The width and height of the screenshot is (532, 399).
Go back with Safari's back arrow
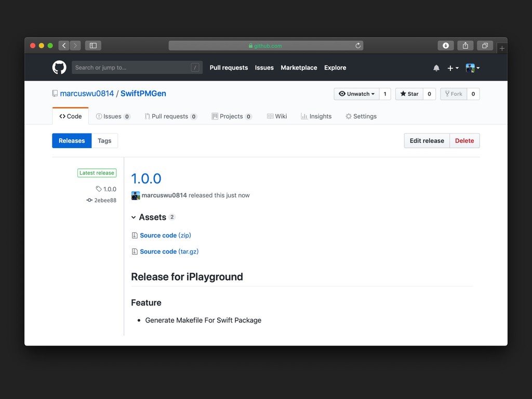tap(64, 46)
